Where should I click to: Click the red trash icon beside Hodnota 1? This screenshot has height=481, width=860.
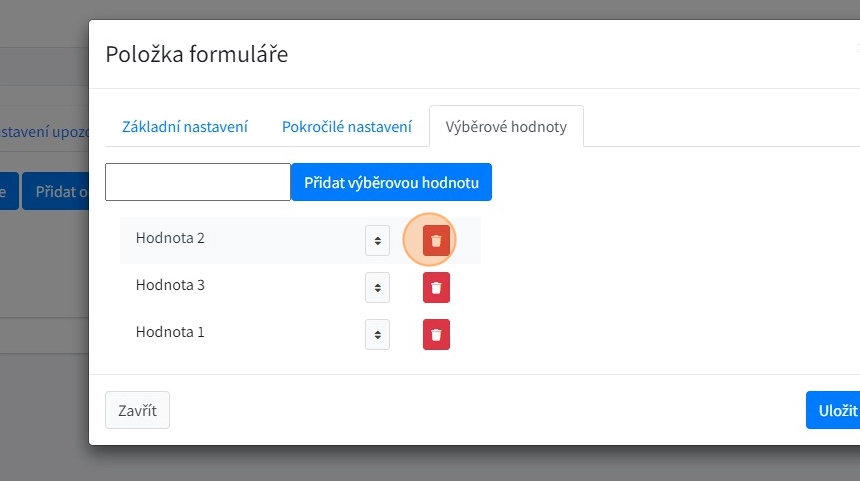click(436, 334)
